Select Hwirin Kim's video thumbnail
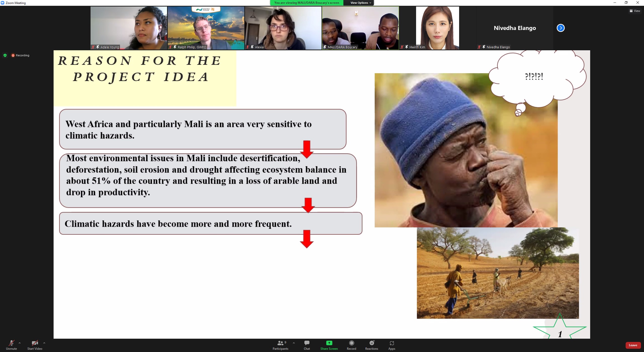The width and height of the screenshot is (644, 352). tap(437, 28)
